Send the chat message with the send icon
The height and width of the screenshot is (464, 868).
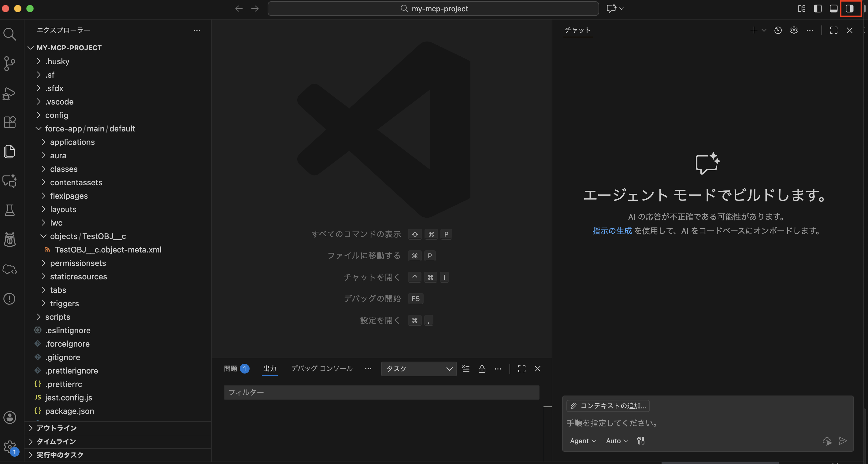coord(842,441)
